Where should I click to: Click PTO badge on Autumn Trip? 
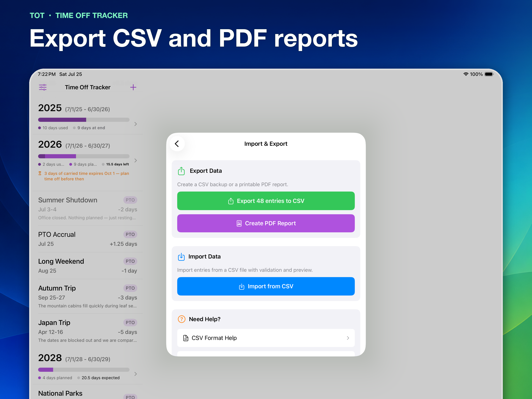[130, 288]
